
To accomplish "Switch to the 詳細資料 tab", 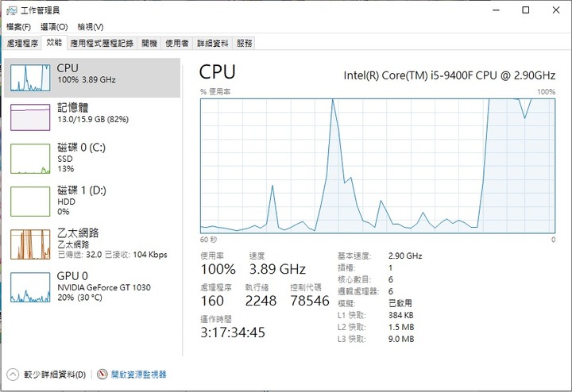I will pyautogui.click(x=213, y=44).
